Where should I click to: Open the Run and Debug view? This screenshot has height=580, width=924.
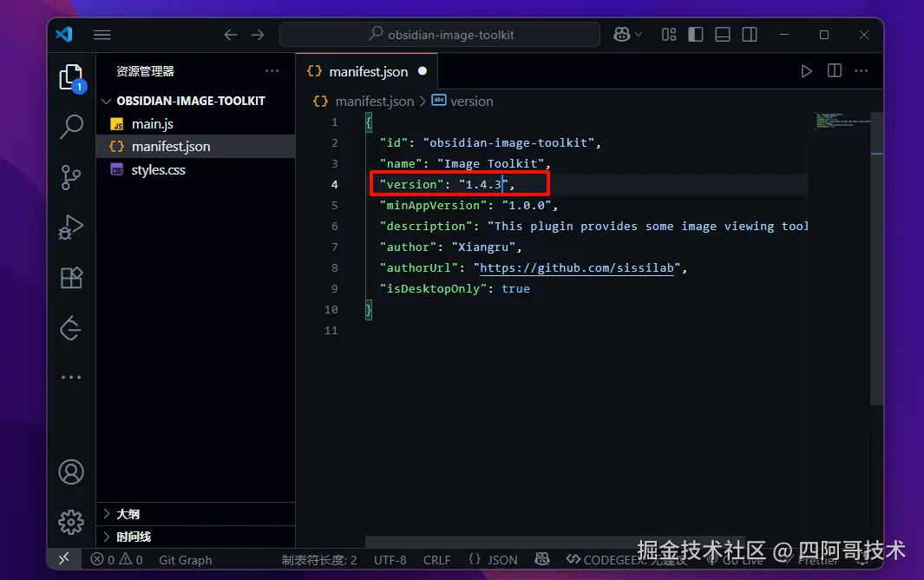click(71, 227)
